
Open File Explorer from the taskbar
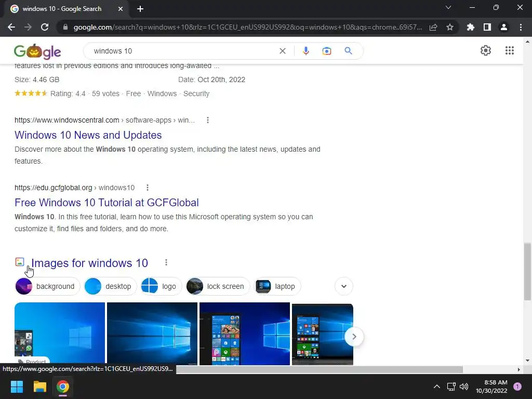pyautogui.click(x=39, y=387)
